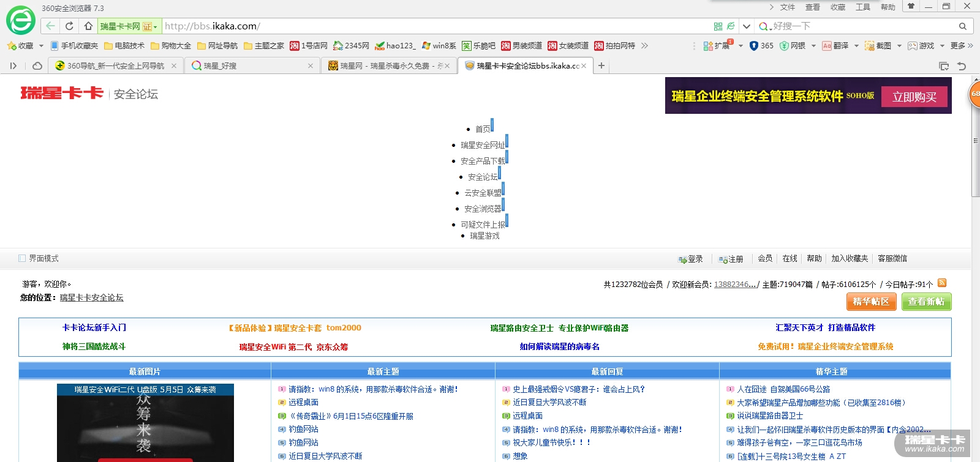
Task: Click the 360 browser logo icon
Action: click(x=21, y=21)
